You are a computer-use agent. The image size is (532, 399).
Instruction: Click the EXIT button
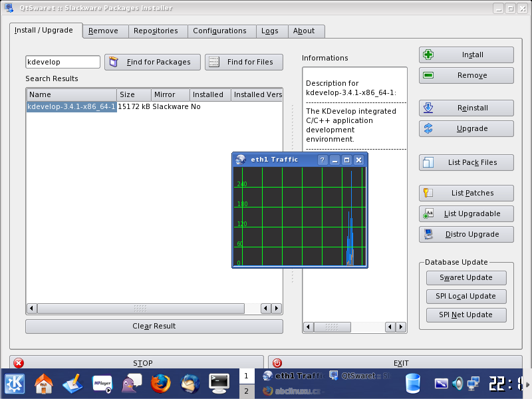click(395, 363)
